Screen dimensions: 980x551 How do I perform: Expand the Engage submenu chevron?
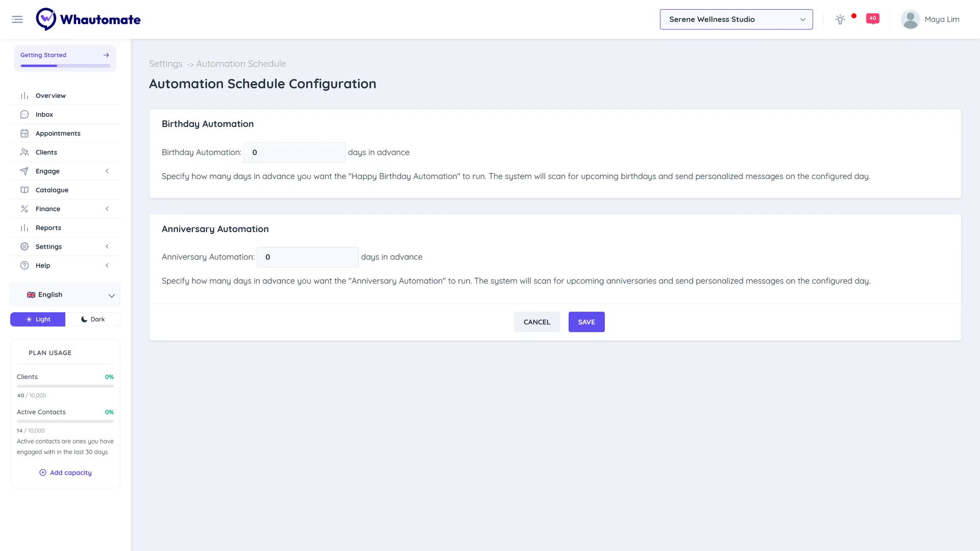107,171
